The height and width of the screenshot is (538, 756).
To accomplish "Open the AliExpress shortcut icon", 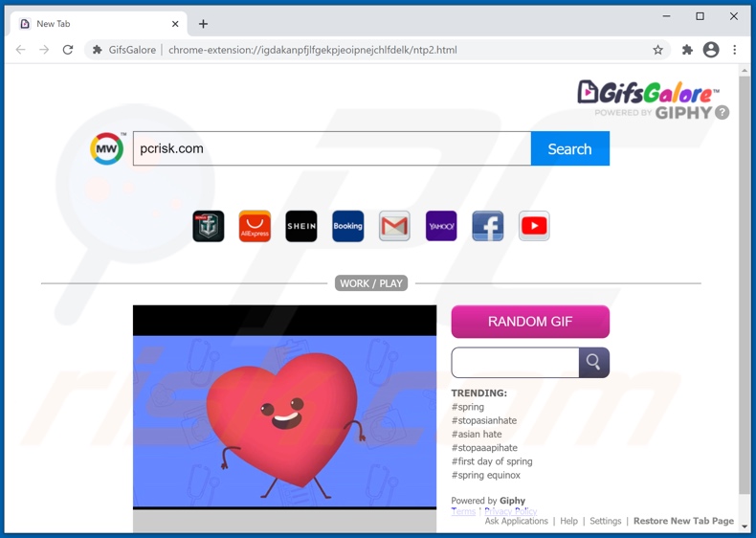I will tap(255, 226).
